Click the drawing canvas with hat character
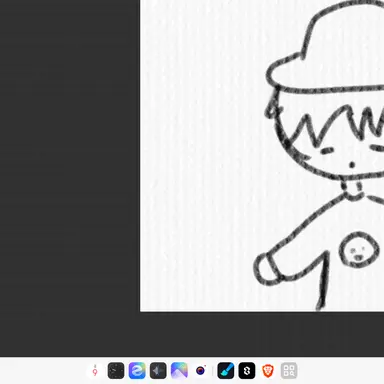This screenshot has width=384, height=384. click(x=262, y=156)
